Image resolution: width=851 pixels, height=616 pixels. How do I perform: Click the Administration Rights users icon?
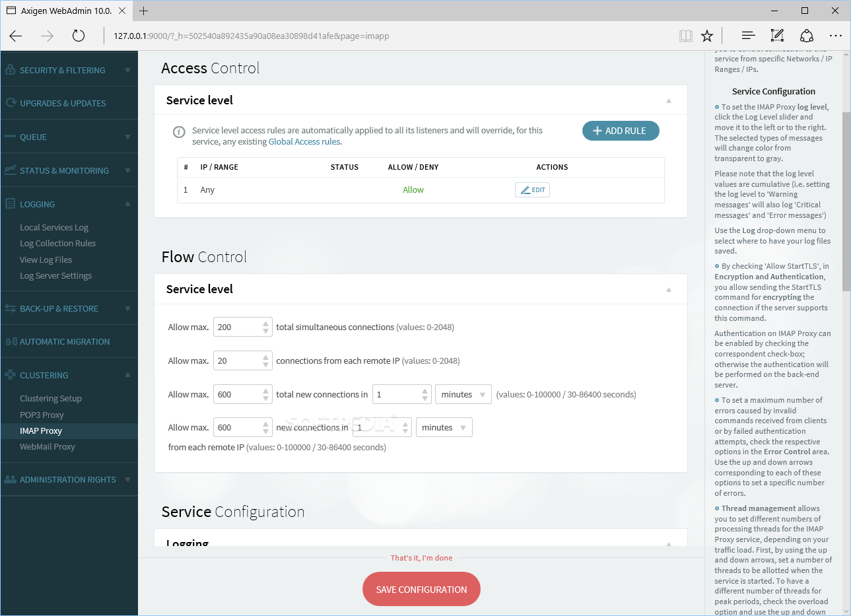click(x=10, y=479)
